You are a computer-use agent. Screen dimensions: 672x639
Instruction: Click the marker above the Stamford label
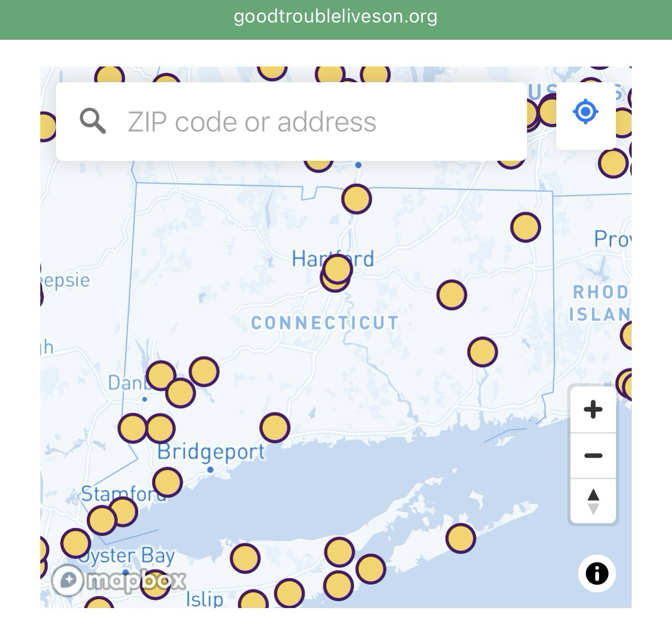pos(167,482)
